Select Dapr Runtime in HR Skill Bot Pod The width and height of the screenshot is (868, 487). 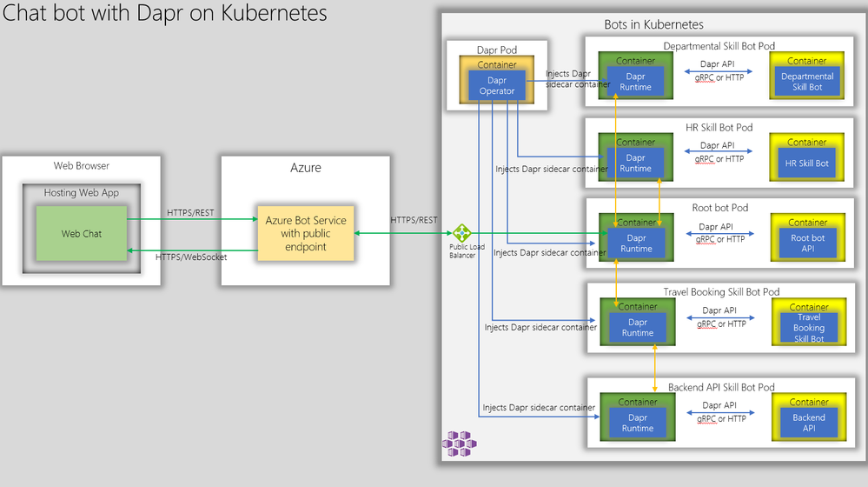pyautogui.click(x=635, y=163)
